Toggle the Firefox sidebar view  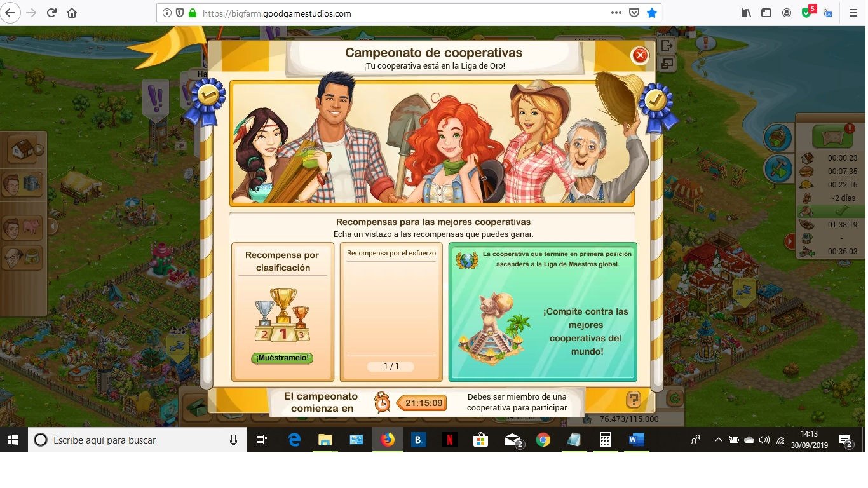click(x=766, y=13)
